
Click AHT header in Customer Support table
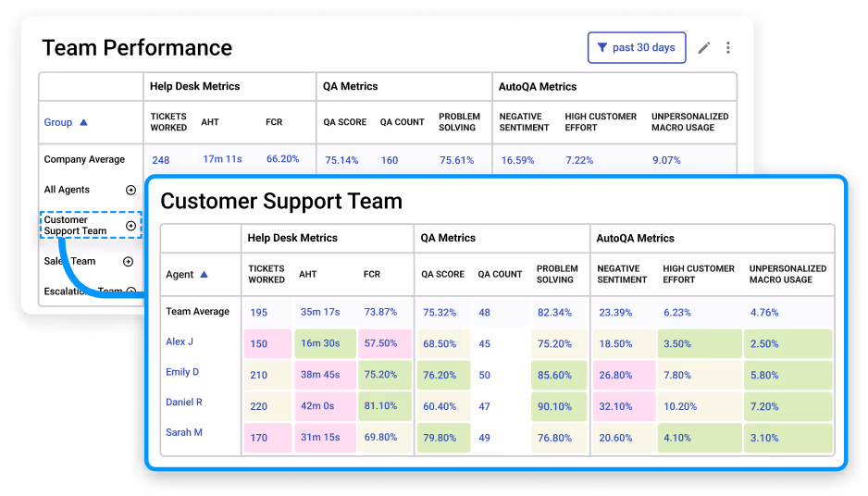pyautogui.click(x=308, y=274)
